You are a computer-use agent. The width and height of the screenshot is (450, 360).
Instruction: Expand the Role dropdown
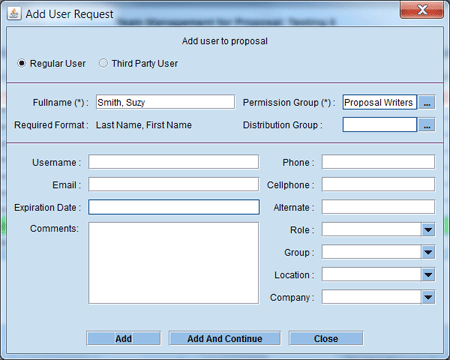click(428, 230)
